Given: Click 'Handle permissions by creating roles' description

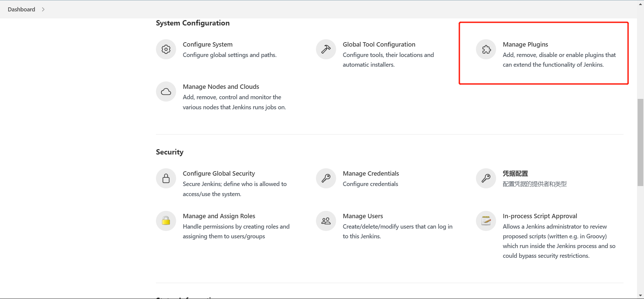Looking at the screenshot, I should click(x=236, y=231).
